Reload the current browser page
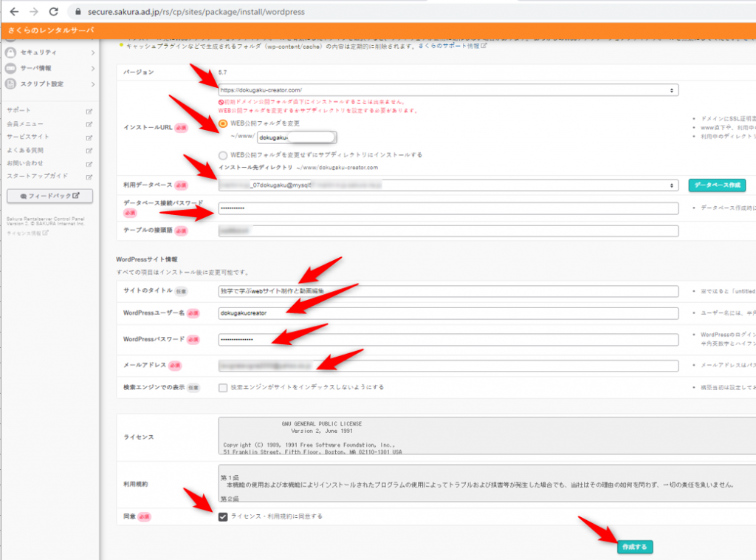The width and height of the screenshot is (756, 560). [x=53, y=12]
